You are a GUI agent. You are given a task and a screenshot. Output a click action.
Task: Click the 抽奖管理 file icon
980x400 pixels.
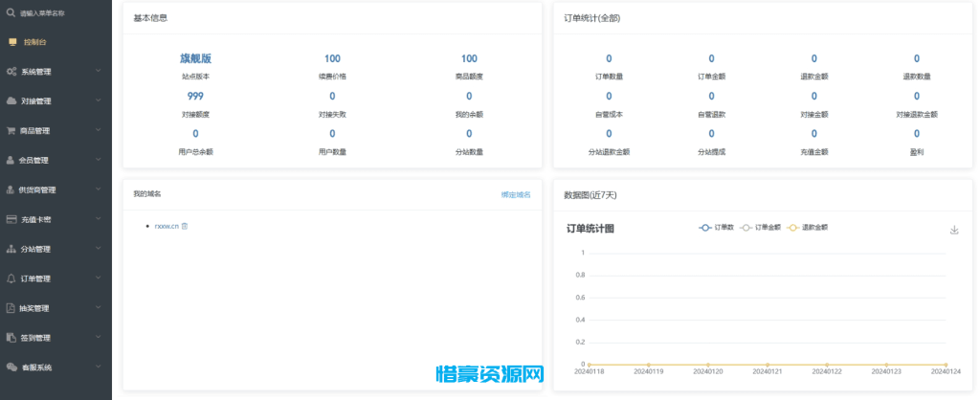pos(11,308)
